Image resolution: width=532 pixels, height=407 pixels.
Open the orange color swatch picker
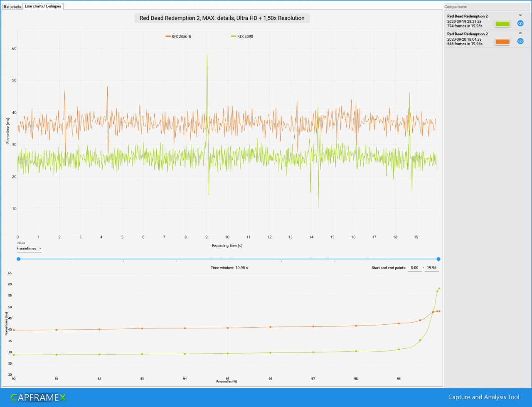(x=502, y=42)
